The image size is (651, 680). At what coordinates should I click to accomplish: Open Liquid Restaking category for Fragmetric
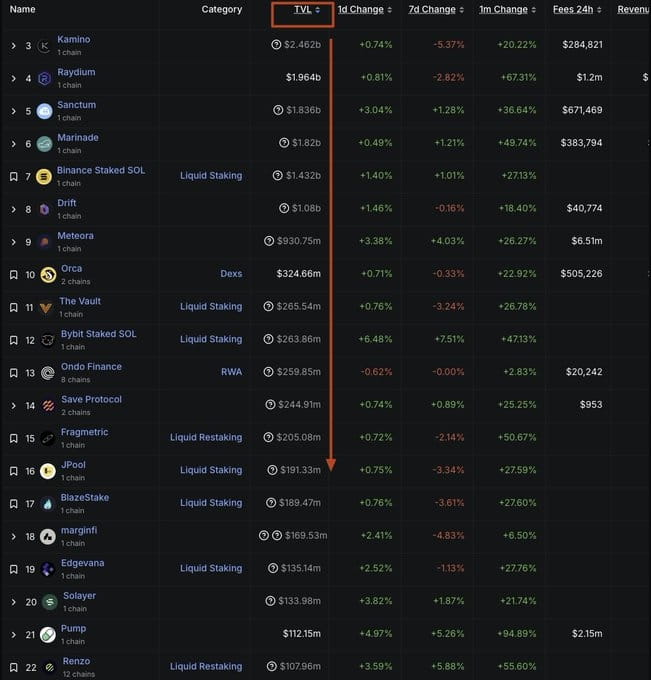[205, 437]
